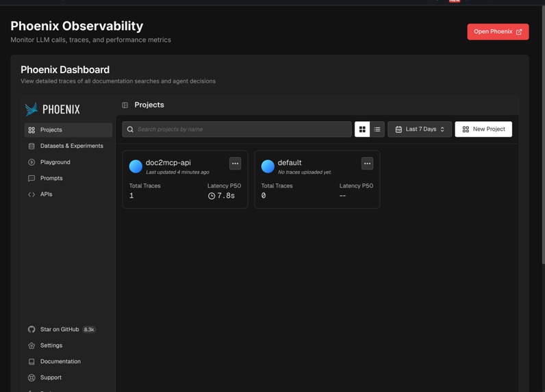This screenshot has width=545, height=392.
Task: Click the Projects page header title
Action: tap(149, 105)
